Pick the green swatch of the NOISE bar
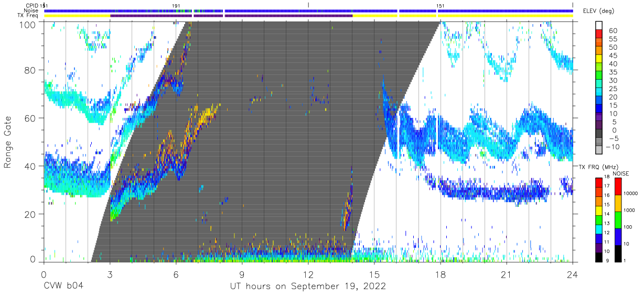The width and height of the screenshot is (644, 297). 617,219
